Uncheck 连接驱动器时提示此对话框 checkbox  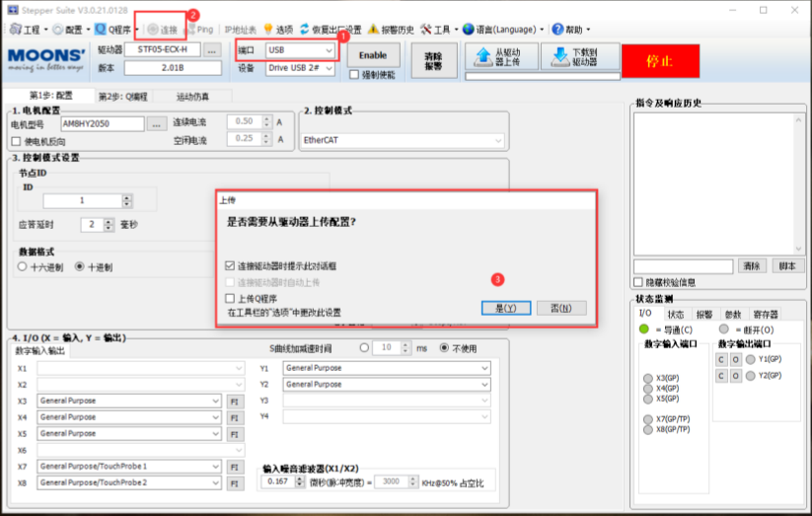[x=230, y=266]
